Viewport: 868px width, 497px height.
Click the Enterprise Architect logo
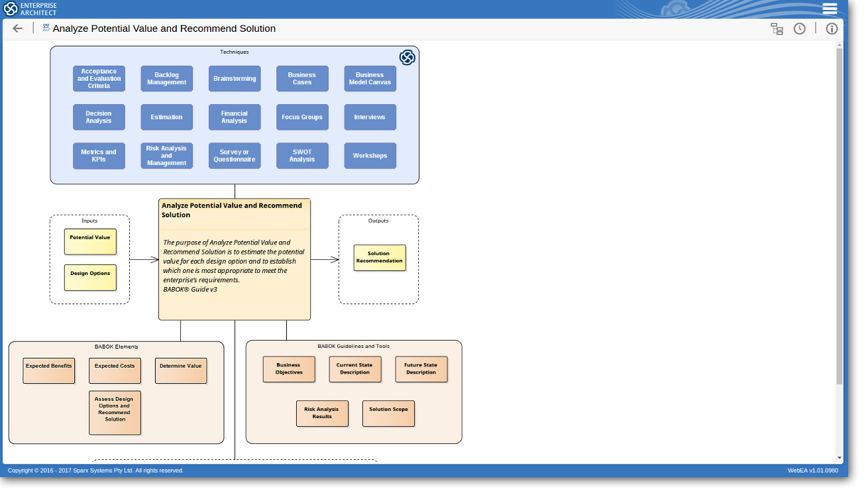pos(30,9)
